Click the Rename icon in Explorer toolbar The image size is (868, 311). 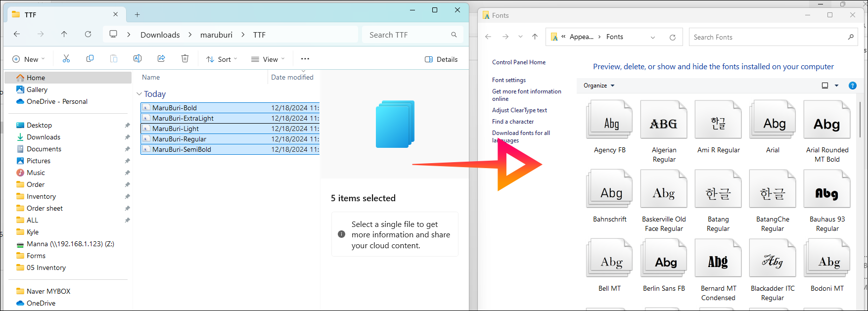137,59
